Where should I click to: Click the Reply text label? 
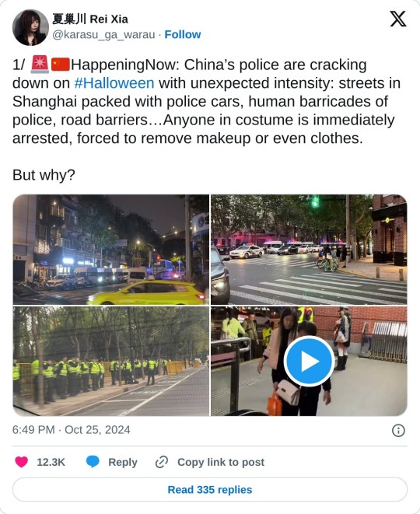(x=123, y=462)
